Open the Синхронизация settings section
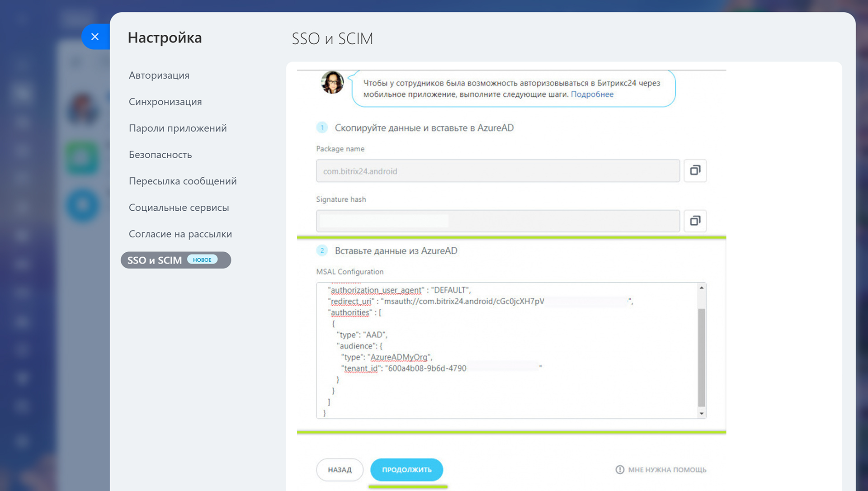This screenshot has width=868, height=491. pos(165,102)
